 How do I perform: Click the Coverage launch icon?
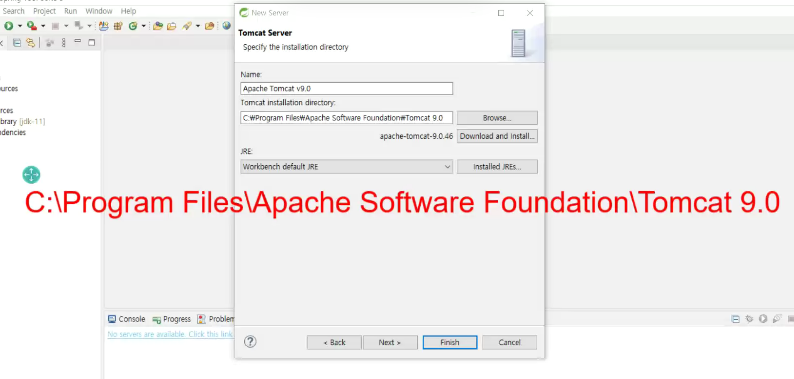[x=32, y=26]
